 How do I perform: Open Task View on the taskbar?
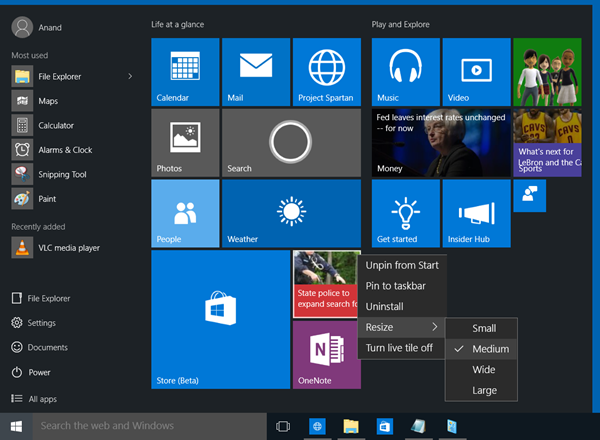(283, 426)
